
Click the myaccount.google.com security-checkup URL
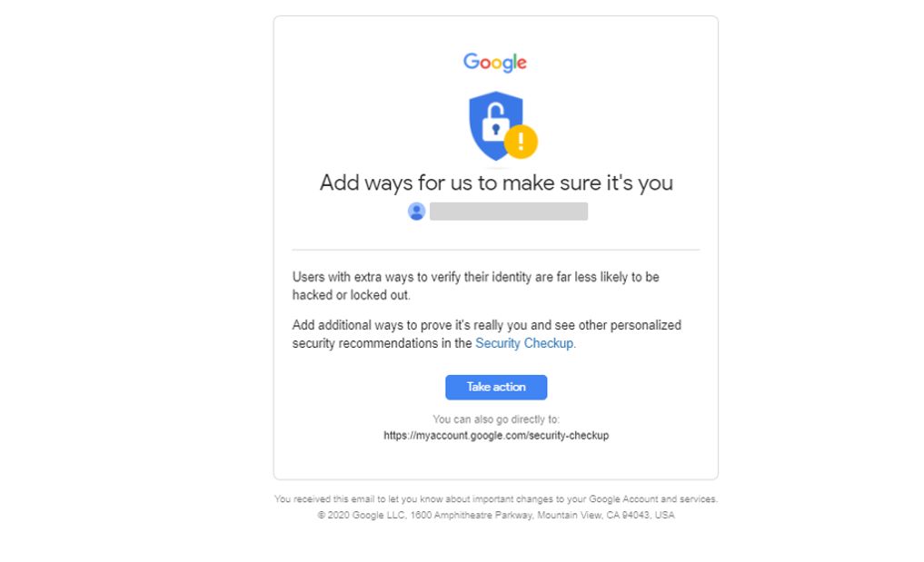[x=496, y=436]
